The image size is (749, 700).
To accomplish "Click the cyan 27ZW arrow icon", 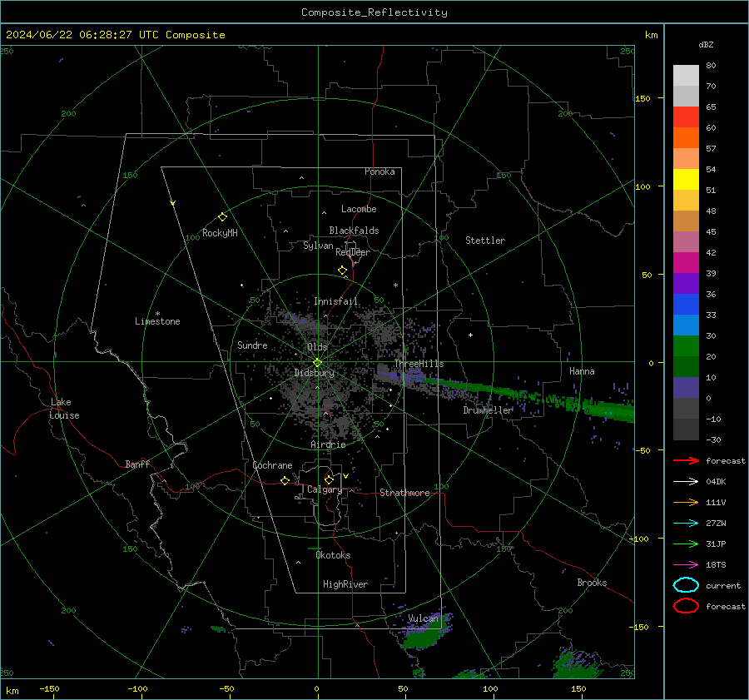I will pyautogui.click(x=686, y=524).
